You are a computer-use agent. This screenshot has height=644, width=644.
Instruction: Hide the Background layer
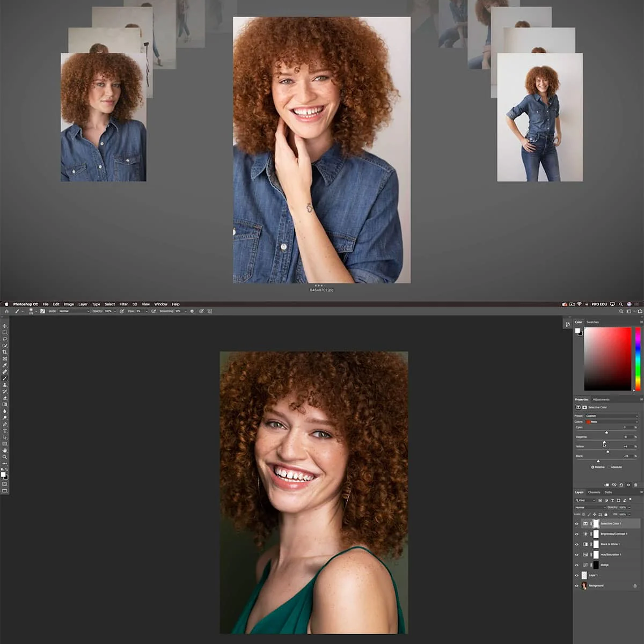pyautogui.click(x=577, y=586)
